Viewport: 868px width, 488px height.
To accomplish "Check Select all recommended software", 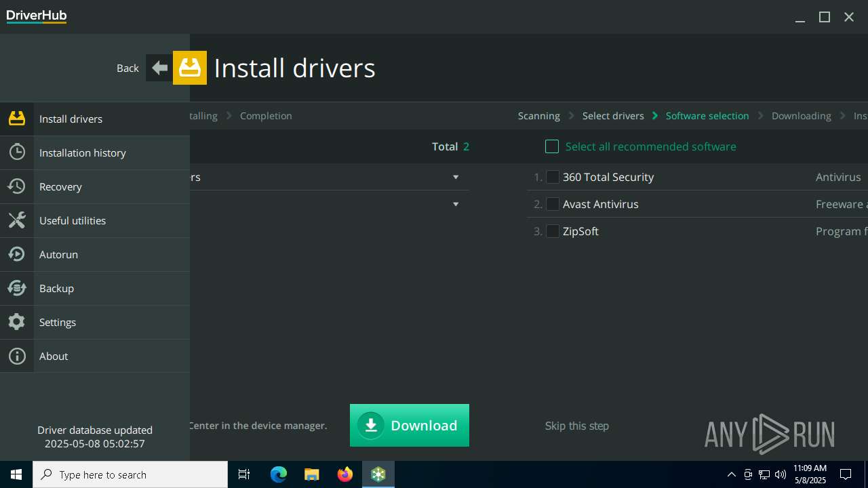I will (x=552, y=146).
